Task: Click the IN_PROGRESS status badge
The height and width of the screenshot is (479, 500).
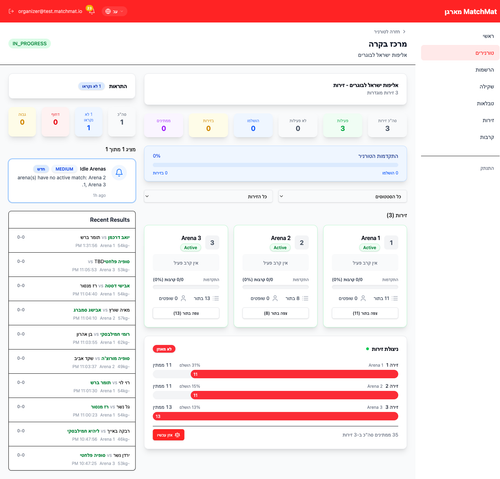Action: coord(30,44)
